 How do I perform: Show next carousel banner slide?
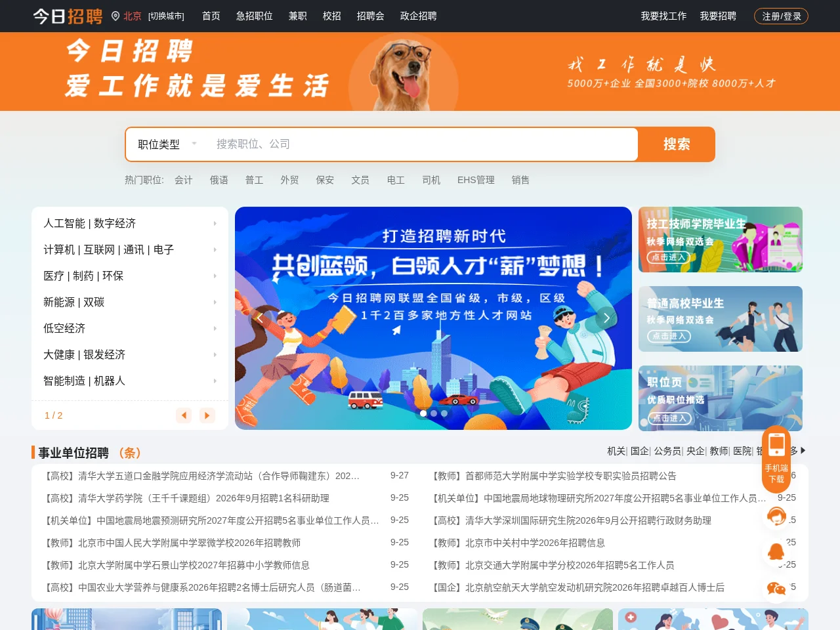[607, 318]
